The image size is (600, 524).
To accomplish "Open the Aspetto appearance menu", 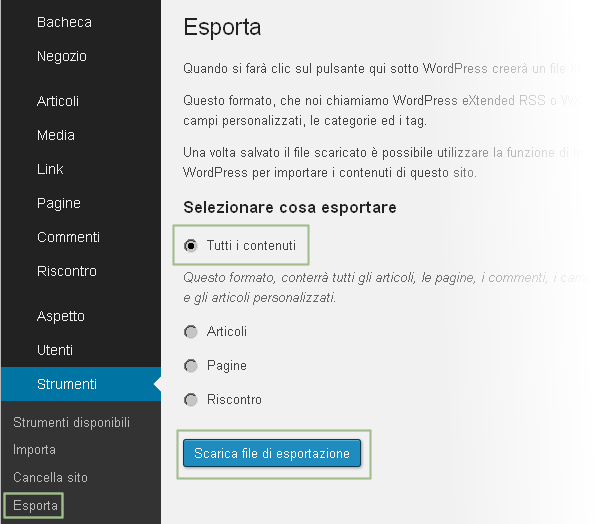I will 61,316.
